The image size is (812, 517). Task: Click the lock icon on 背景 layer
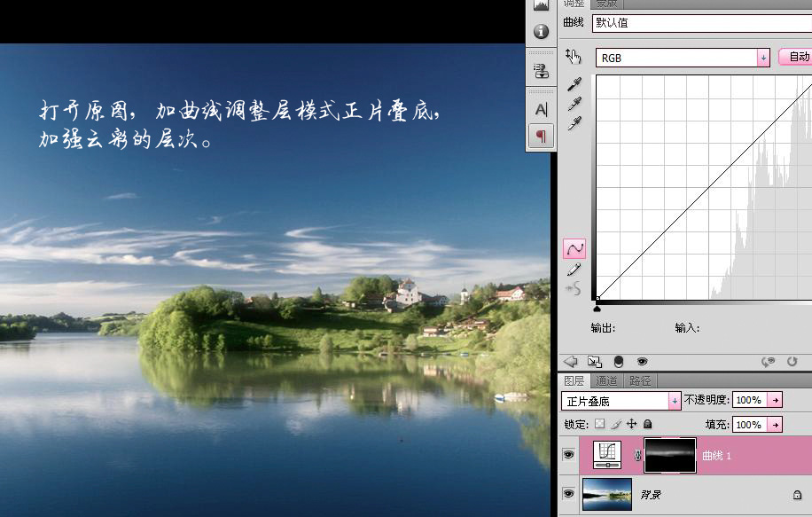point(798,495)
